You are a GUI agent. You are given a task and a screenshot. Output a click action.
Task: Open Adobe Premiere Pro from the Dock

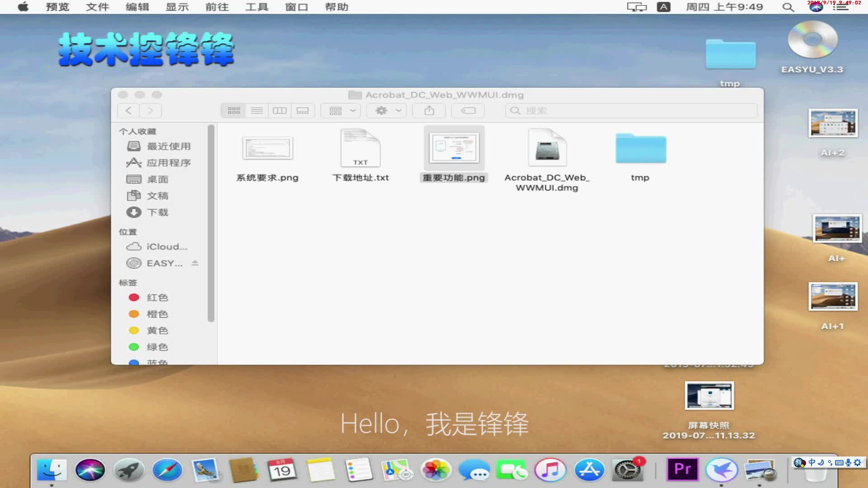point(682,469)
